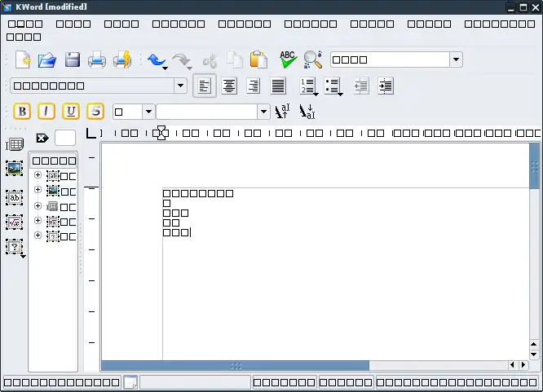
Task: Toggle Strikethrough formatting button
Action: point(95,112)
